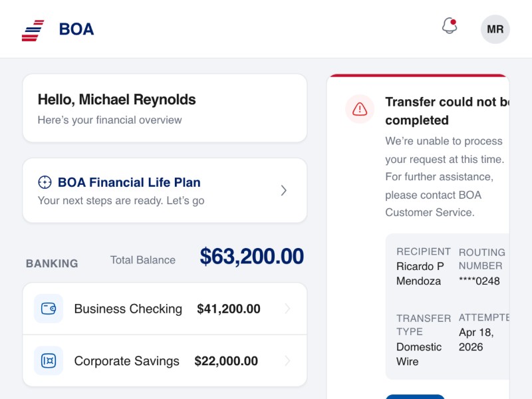Click the Ricardo P Mendoza recipient name
This screenshot has width=532, height=399.
(x=420, y=274)
